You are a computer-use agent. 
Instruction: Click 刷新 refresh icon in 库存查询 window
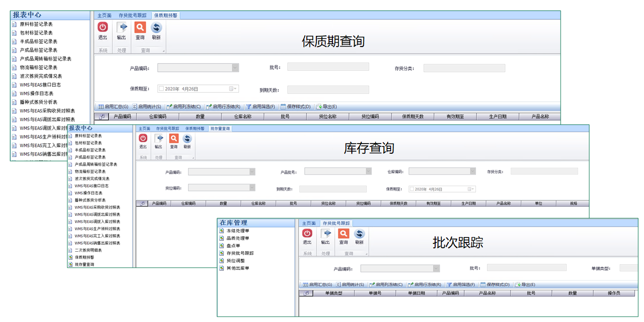(187, 139)
